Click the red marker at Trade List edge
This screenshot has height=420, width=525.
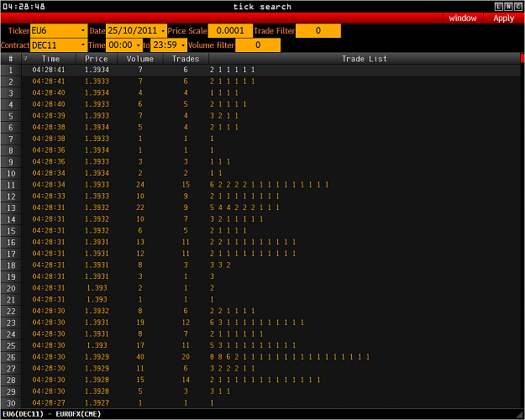click(x=522, y=58)
